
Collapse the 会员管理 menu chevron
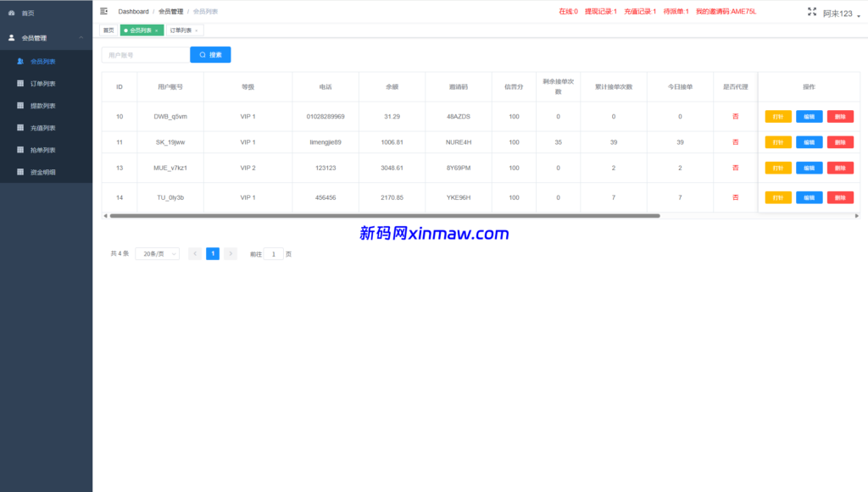pos(81,37)
